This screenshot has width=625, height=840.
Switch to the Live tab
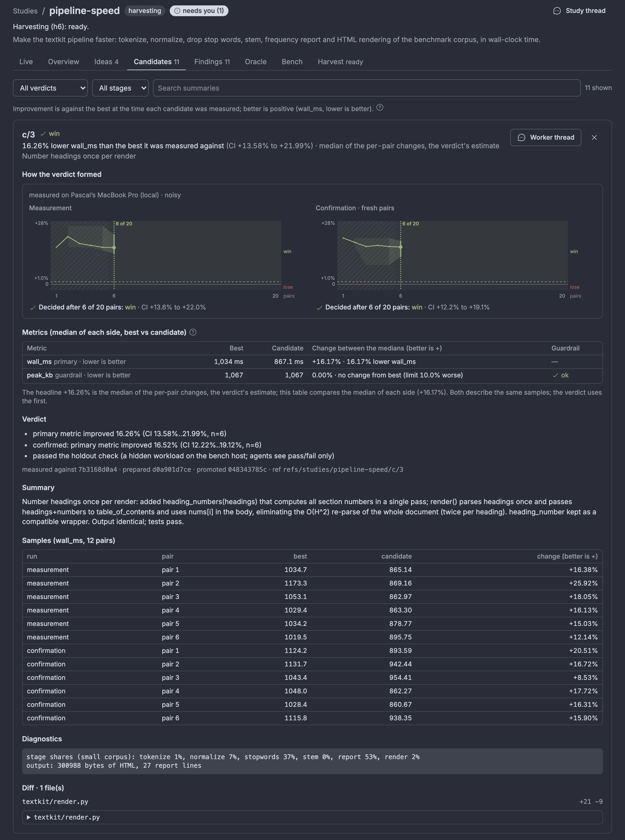coord(26,62)
